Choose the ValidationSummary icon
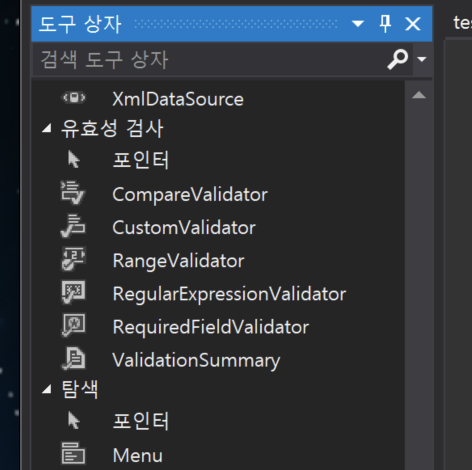This screenshot has width=472, height=470. pyautogui.click(x=74, y=359)
